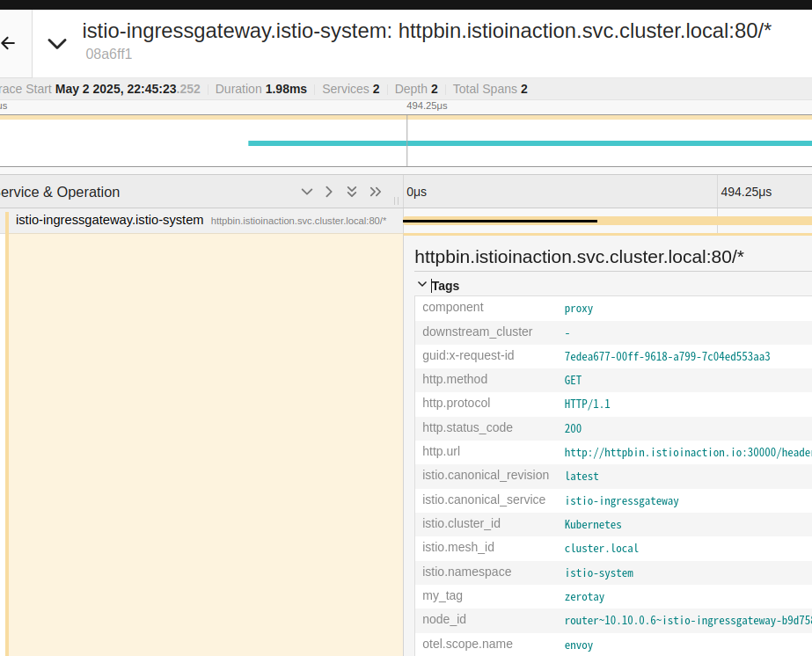Click istio.namespace value istio-system
The width and height of the screenshot is (812, 656).
point(598,573)
